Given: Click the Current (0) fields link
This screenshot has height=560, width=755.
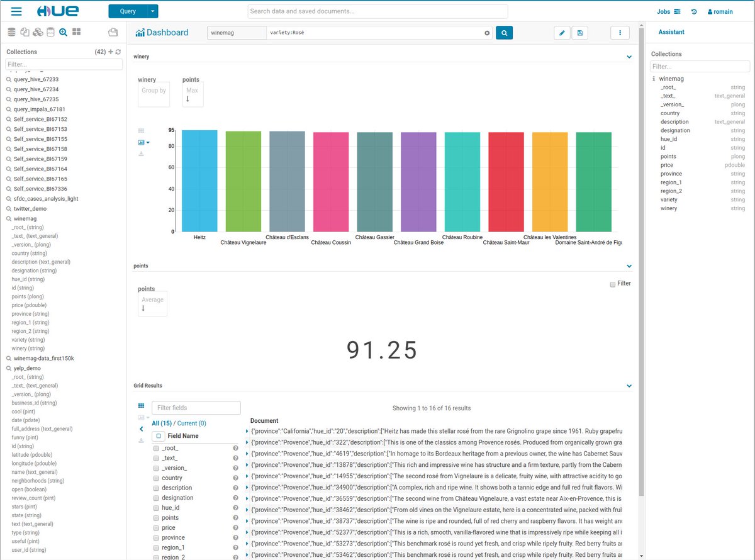Looking at the screenshot, I should [191, 423].
